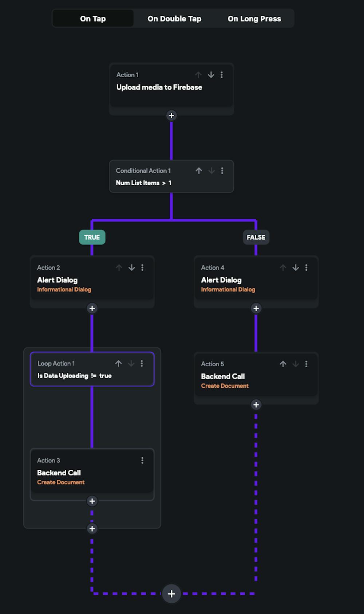This screenshot has height=614, width=364.
Task: Move Action 4 up with the up arrow
Action: 283,267
